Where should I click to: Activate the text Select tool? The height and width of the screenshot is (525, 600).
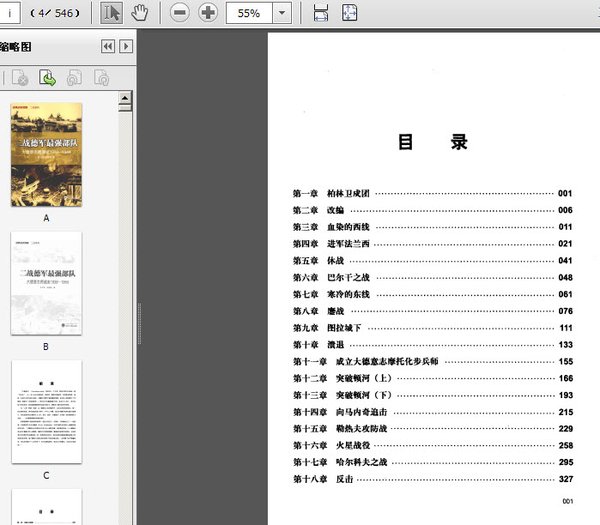click(x=111, y=13)
